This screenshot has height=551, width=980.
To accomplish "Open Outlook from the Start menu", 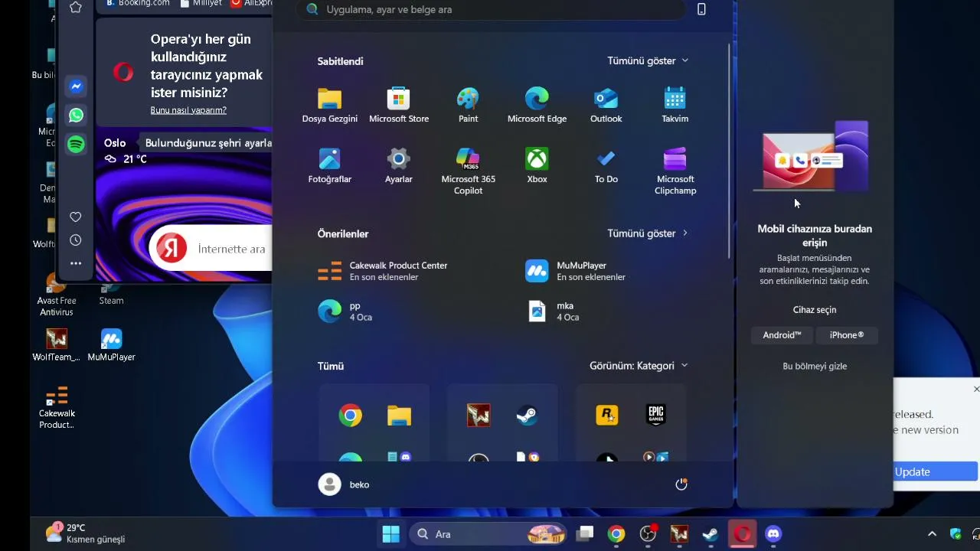I will (x=606, y=106).
